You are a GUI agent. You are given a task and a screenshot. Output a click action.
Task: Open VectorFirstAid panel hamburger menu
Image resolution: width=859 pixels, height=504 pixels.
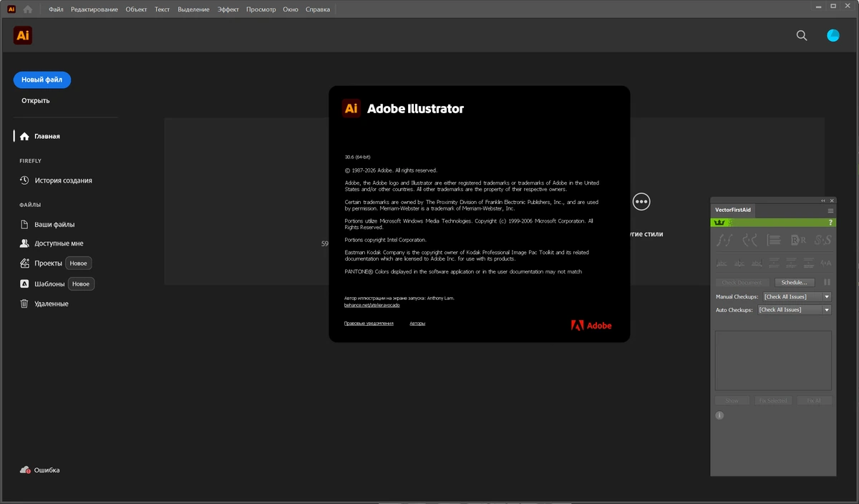click(830, 210)
